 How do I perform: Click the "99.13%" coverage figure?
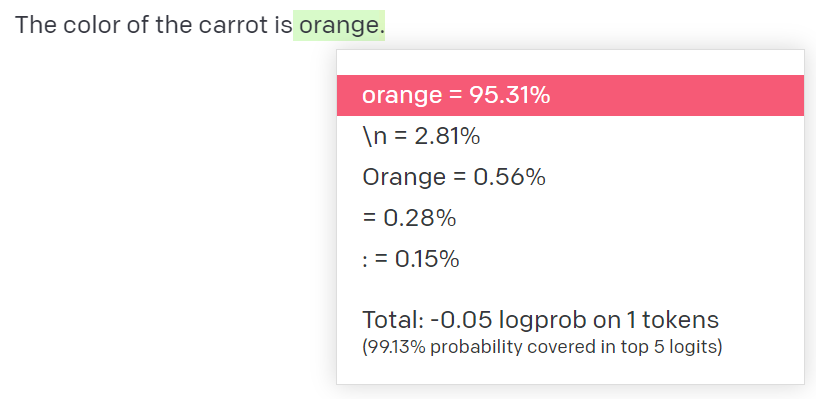point(396,347)
